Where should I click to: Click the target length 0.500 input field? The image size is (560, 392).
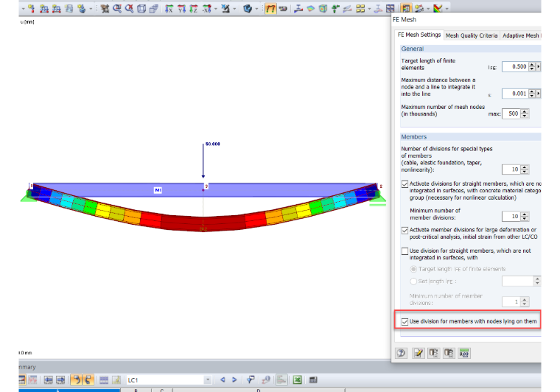514,66
